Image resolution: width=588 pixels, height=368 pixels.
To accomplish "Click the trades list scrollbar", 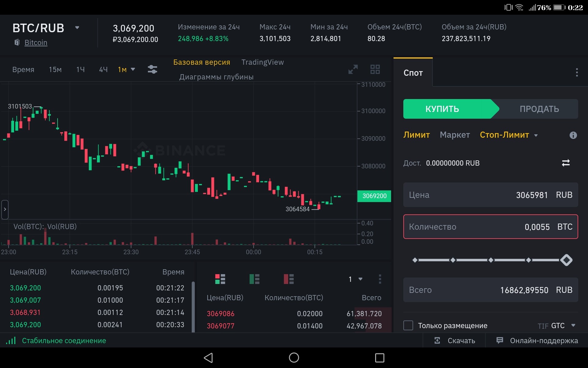I will (193, 307).
